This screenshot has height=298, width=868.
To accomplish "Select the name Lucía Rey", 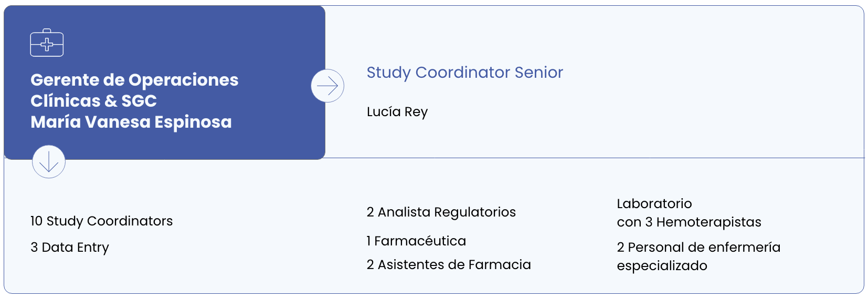I will pyautogui.click(x=397, y=112).
